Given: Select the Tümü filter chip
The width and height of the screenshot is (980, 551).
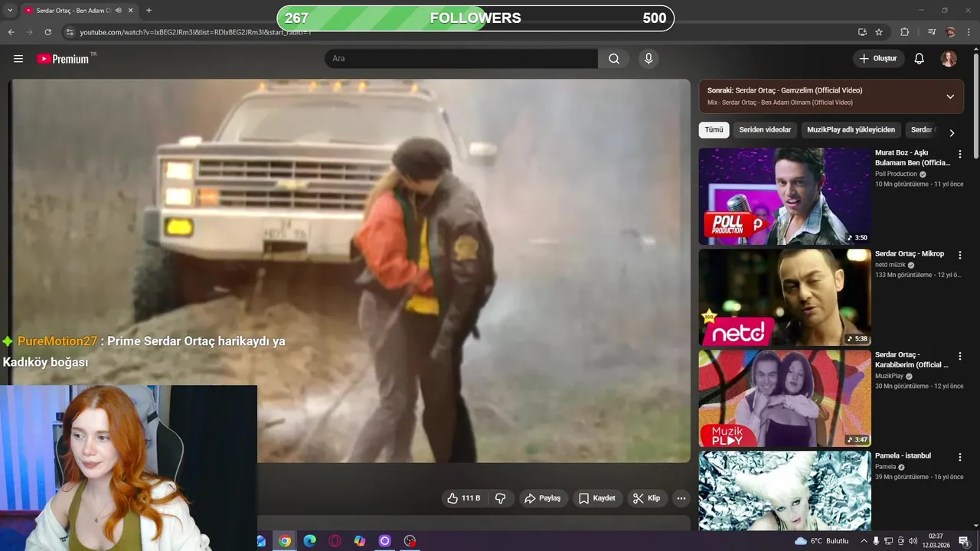Looking at the screenshot, I should (x=714, y=130).
